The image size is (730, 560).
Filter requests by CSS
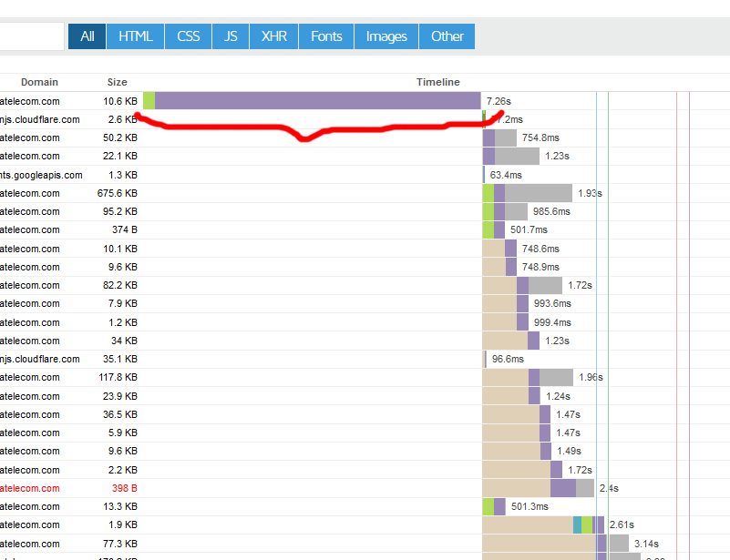pyautogui.click(x=188, y=36)
